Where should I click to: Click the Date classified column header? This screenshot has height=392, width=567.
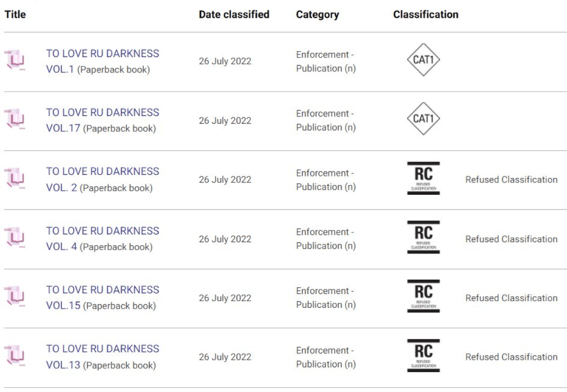[x=234, y=15]
